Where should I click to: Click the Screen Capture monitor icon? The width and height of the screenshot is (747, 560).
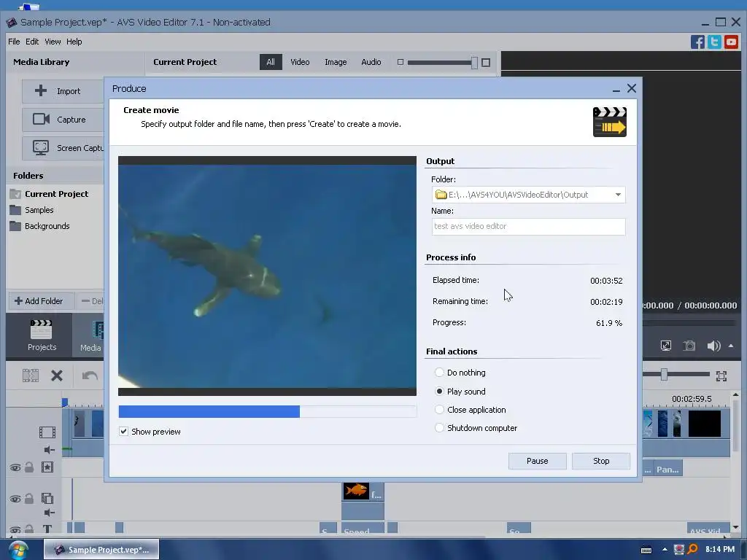pos(41,147)
